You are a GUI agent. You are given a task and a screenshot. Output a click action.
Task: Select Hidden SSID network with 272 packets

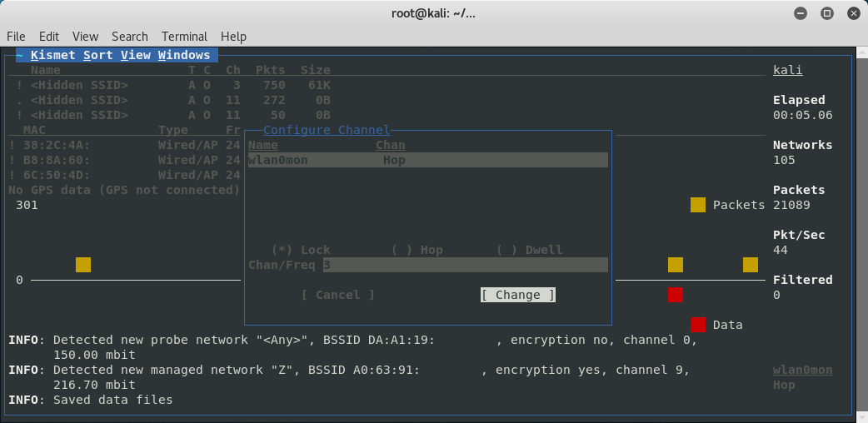(173, 100)
